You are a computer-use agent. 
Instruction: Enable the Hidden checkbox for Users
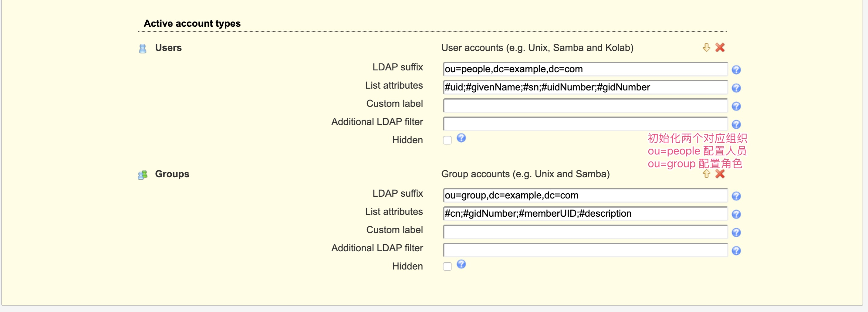(x=448, y=140)
